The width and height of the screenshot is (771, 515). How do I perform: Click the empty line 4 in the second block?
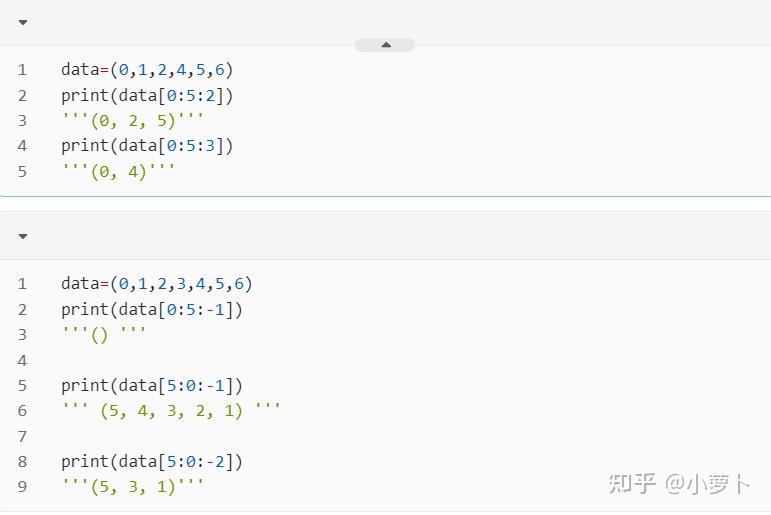tap(386, 361)
